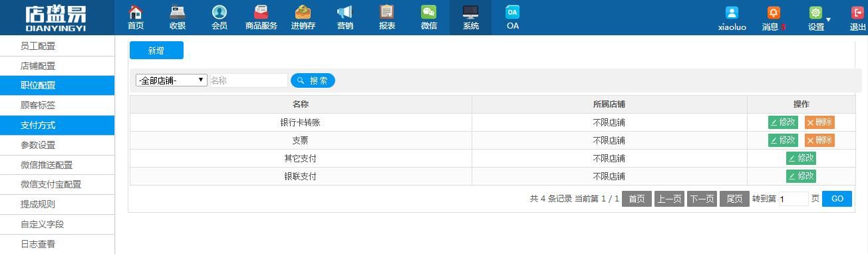Open 日志查看 in the sidebar
This screenshot has width=868, height=254.
click(57, 244)
